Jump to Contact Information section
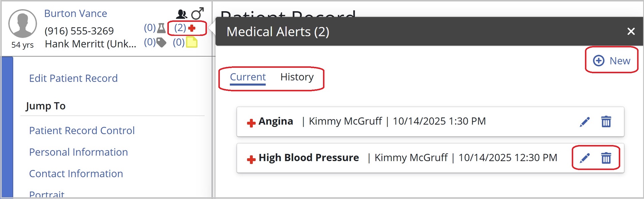 coord(76,174)
